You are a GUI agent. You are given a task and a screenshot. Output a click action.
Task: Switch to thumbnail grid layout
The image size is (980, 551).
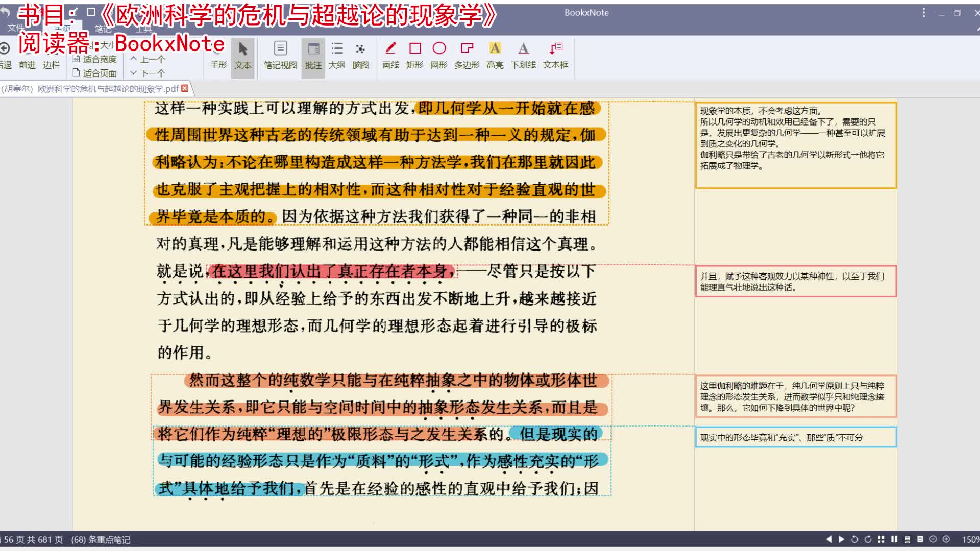pos(881,539)
